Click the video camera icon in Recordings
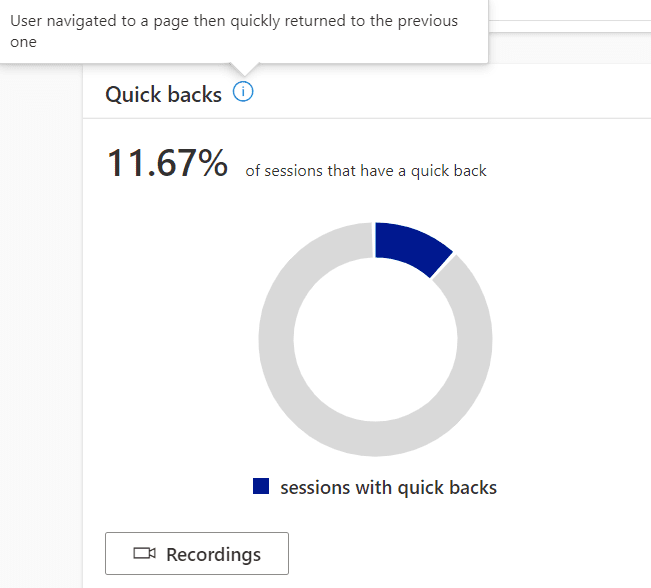This screenshot has height=588, width=651. [x=145, y=554]
